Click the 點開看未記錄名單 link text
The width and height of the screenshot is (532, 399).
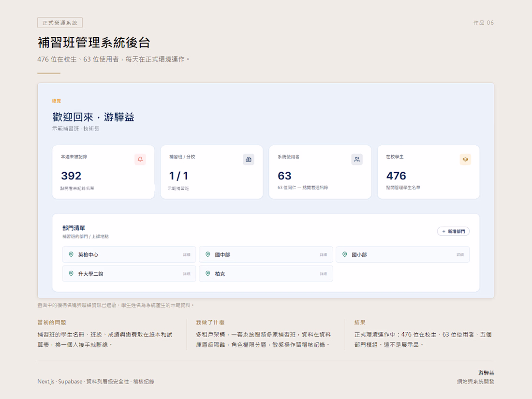pyautogui.click(x=77, y=188)
